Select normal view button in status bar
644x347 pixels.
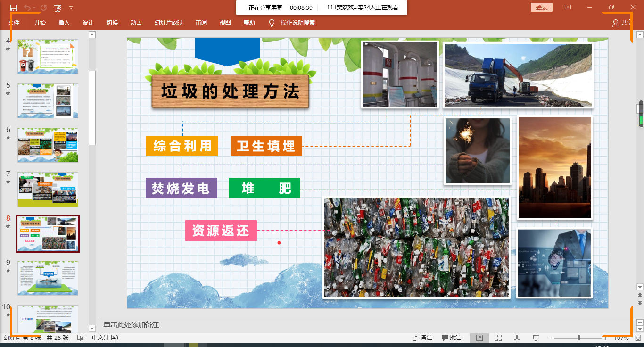tap(479, 338)
